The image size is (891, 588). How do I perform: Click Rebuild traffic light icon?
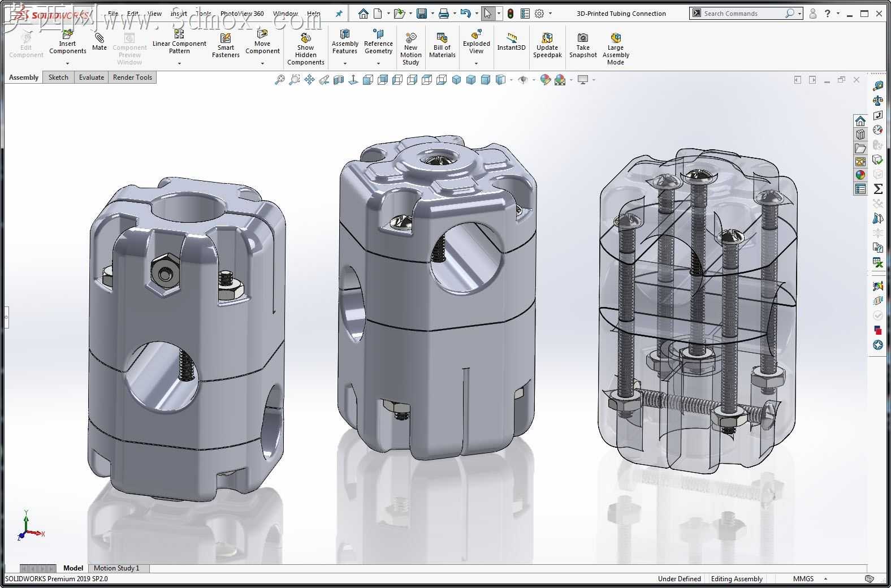511,14
